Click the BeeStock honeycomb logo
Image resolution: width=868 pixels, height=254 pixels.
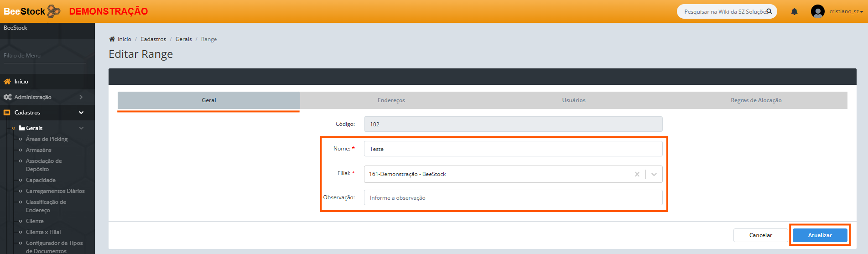coord(54,11)
